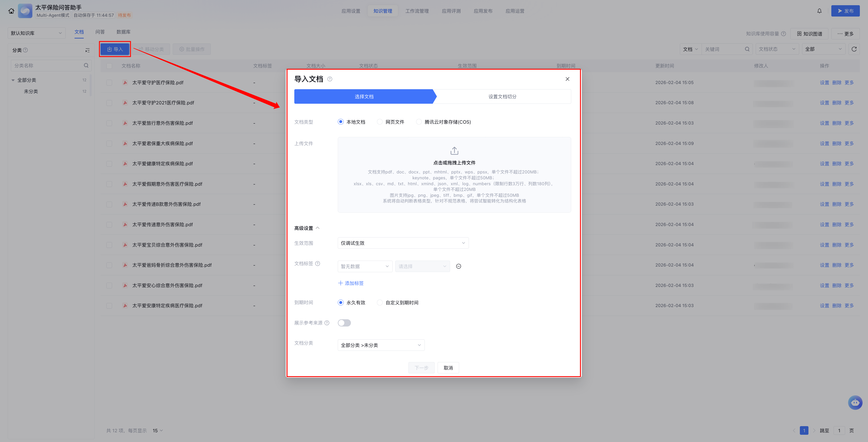Open the notification bell
The height and width of the screenshot is (442, 868).
click(819, 11)
